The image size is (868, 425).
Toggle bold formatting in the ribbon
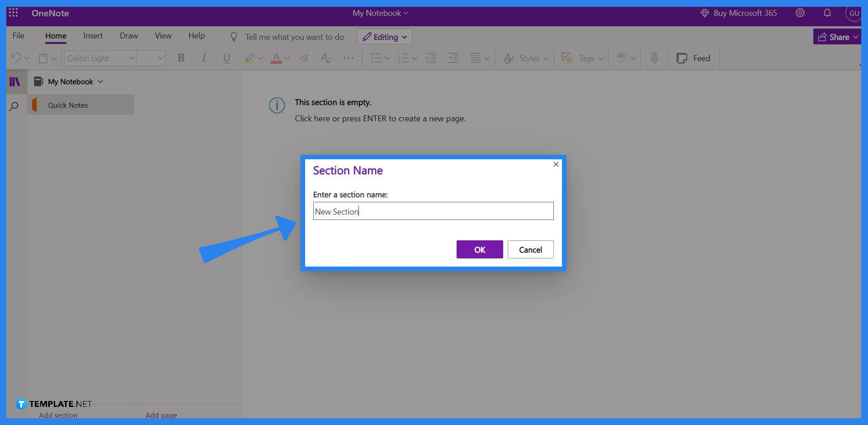click(181, 58)
